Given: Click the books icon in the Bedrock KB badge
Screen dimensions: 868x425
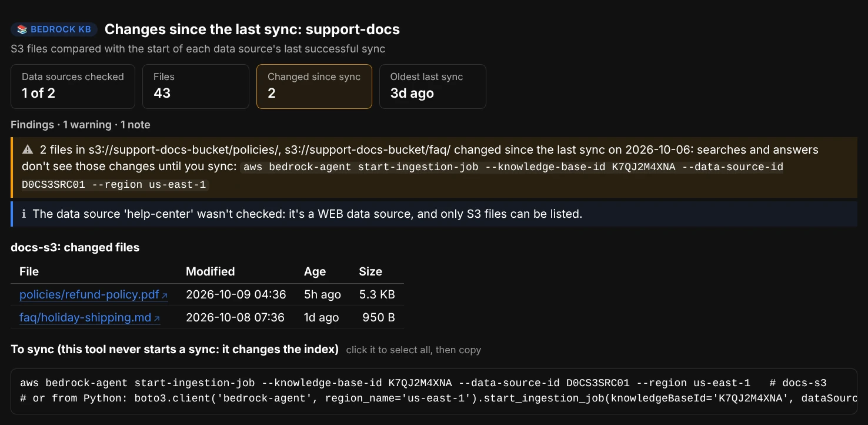Looking at the screenshot, I should pos(22,29).
